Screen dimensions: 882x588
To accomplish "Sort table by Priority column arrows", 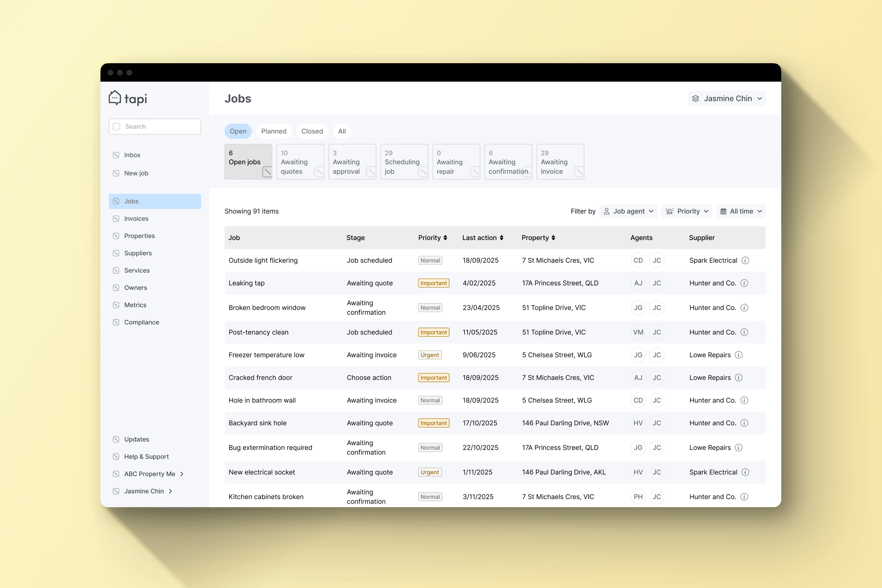I will (x=445, y=238).
